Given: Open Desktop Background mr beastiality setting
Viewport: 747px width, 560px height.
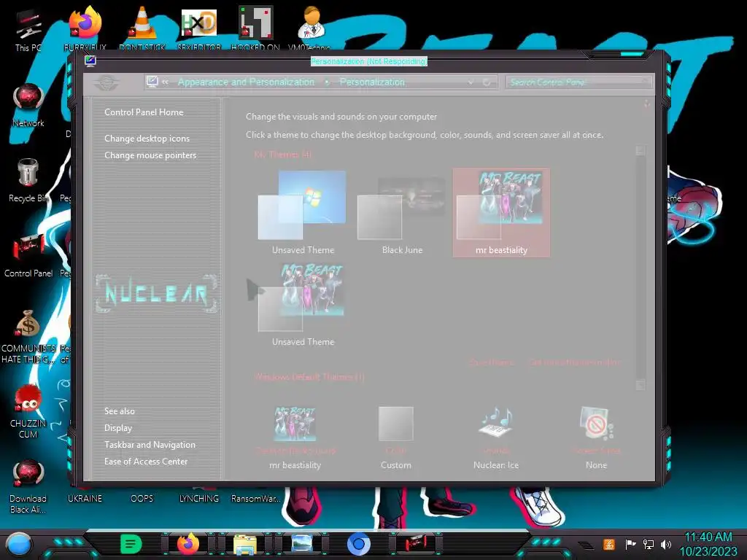Looking at the screenshot, I should tap(295, 437).
